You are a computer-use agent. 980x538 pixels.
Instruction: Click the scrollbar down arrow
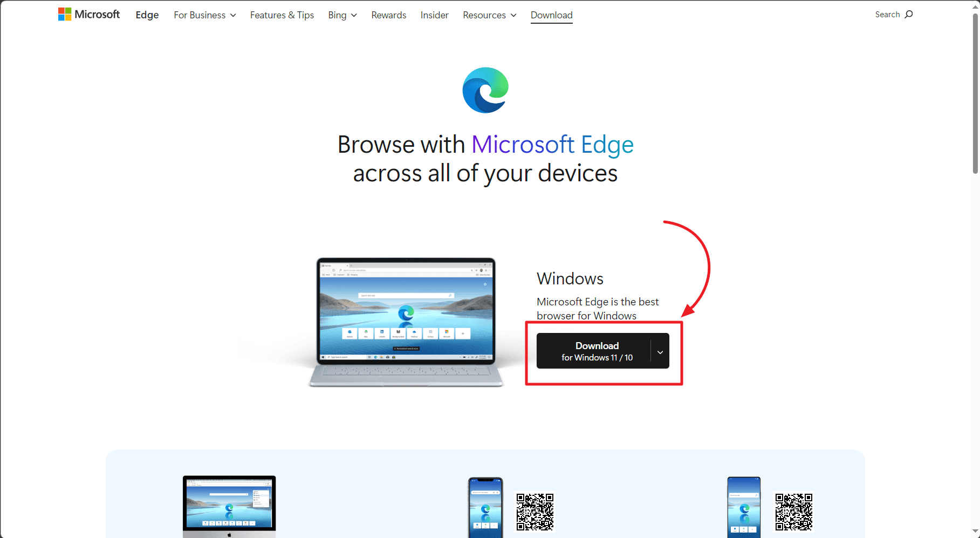pos(975,532)
